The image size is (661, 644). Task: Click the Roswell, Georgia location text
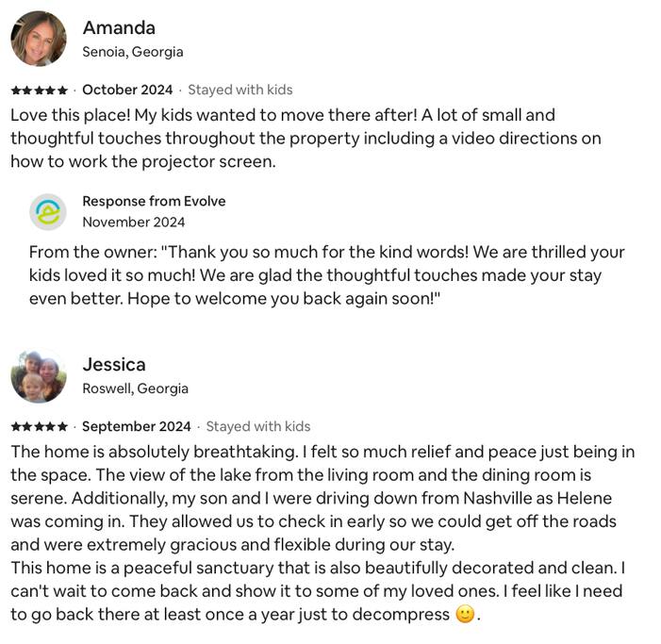click(x=135, y=388)
